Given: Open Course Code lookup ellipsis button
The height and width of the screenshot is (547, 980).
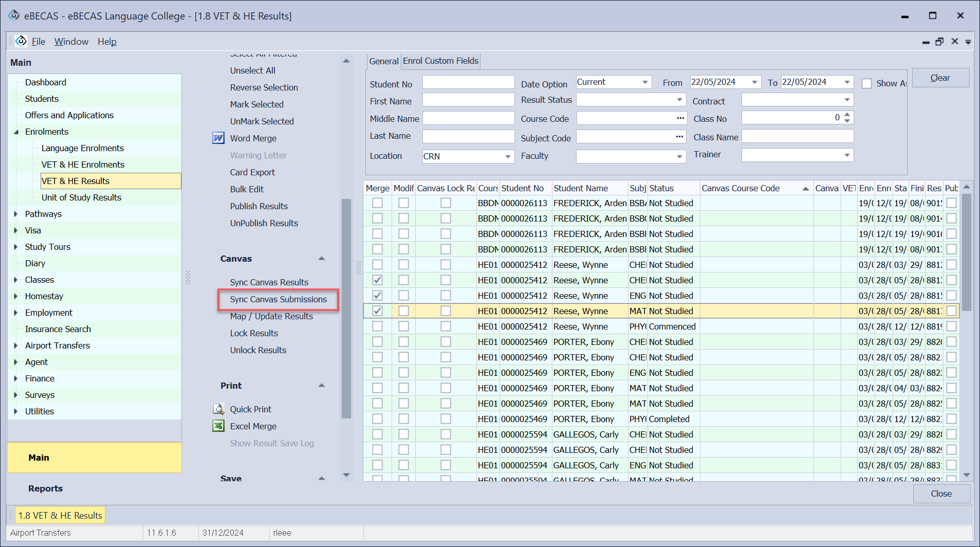Looking at the screenshot, I should click(x=680, y=118).
